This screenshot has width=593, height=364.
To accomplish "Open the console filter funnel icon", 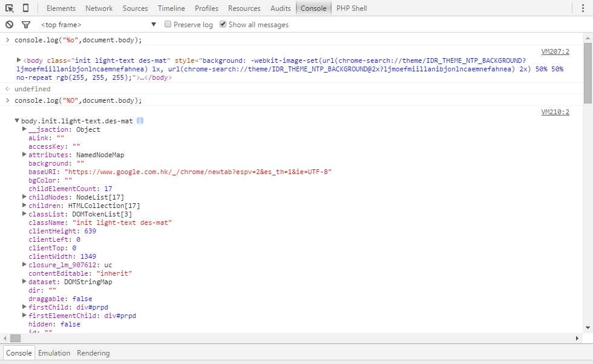I will pyautogui.click(x=25, y=25).
